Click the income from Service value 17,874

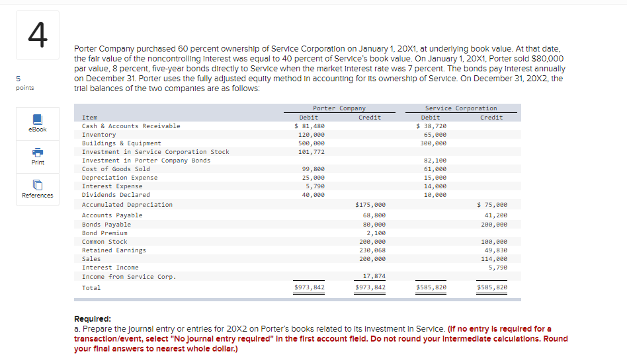tap(374, 276)
